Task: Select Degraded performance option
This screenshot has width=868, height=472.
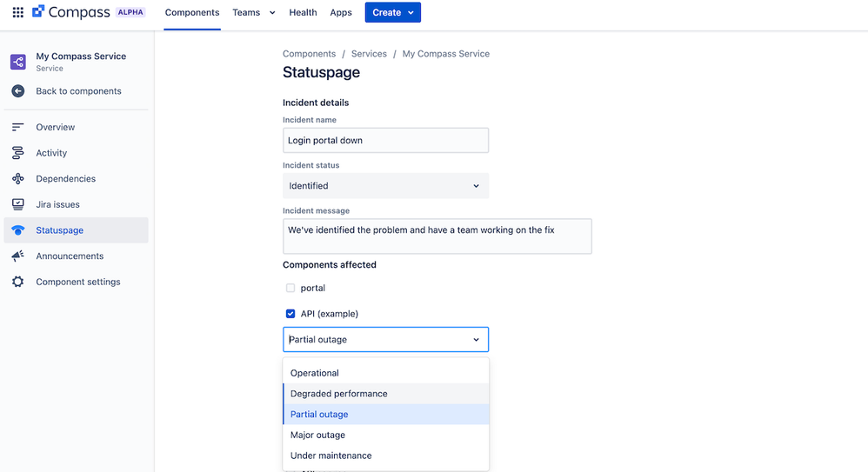Action: [x=386, y=394]
